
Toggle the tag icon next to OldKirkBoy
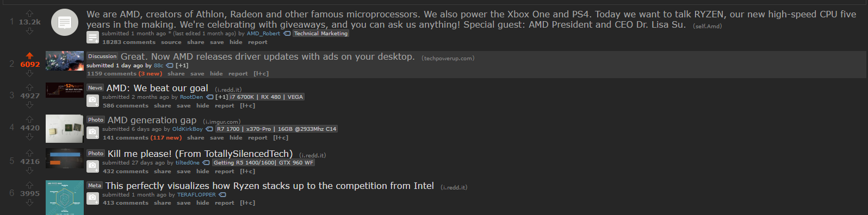[209, 129]
